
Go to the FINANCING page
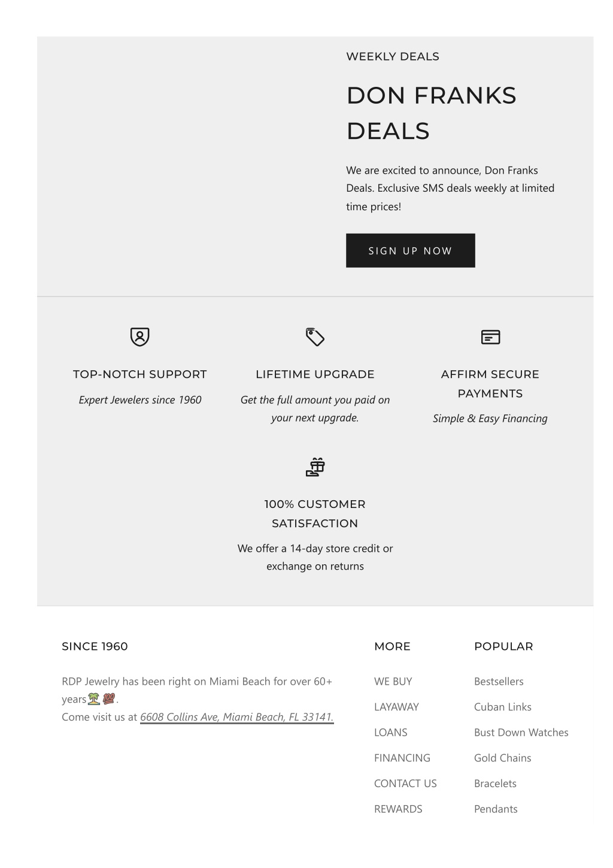pos(402,758)
